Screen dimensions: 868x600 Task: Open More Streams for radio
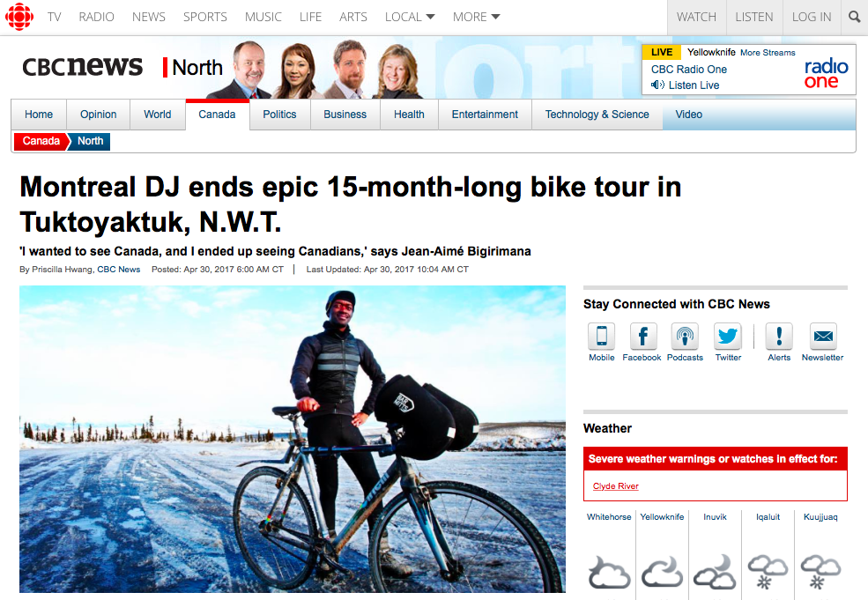[x=768, y=53]
